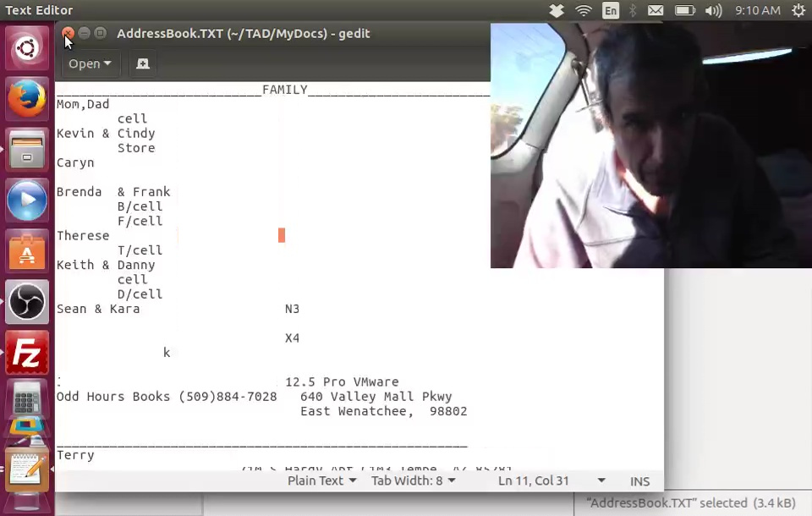Open the Dropbox tray indicator
The width and height of the screenshot is (812, 516).
click(557, 10)
